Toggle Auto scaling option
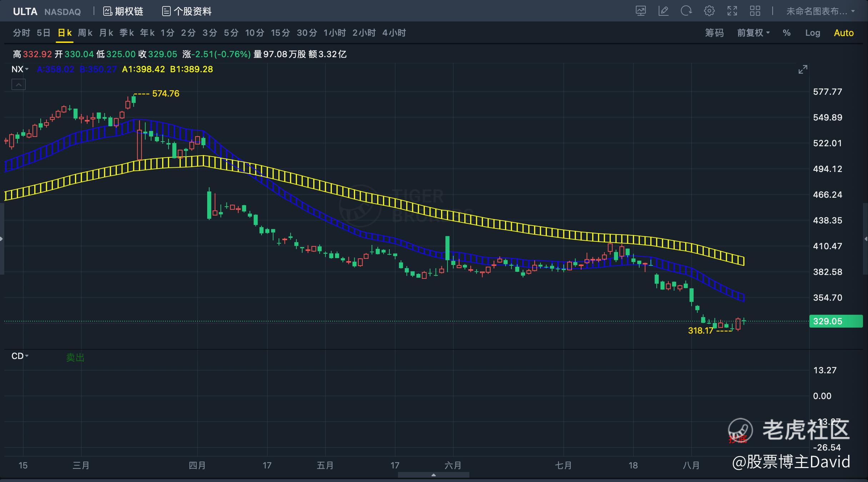 (x=843, y=33)
